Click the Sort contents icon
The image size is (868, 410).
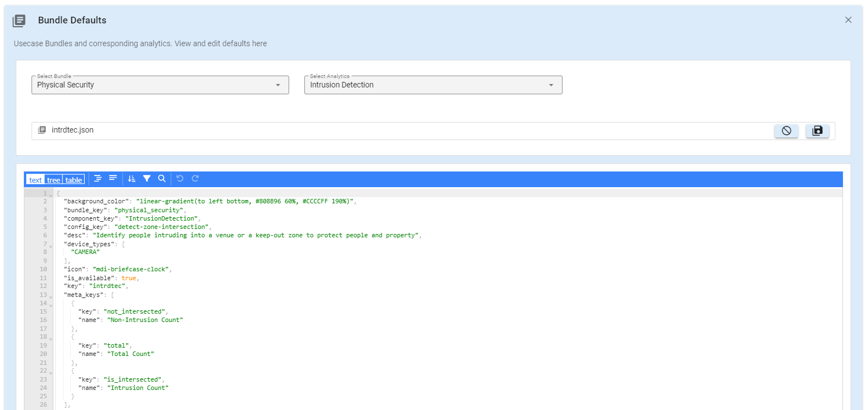[131, 179]
